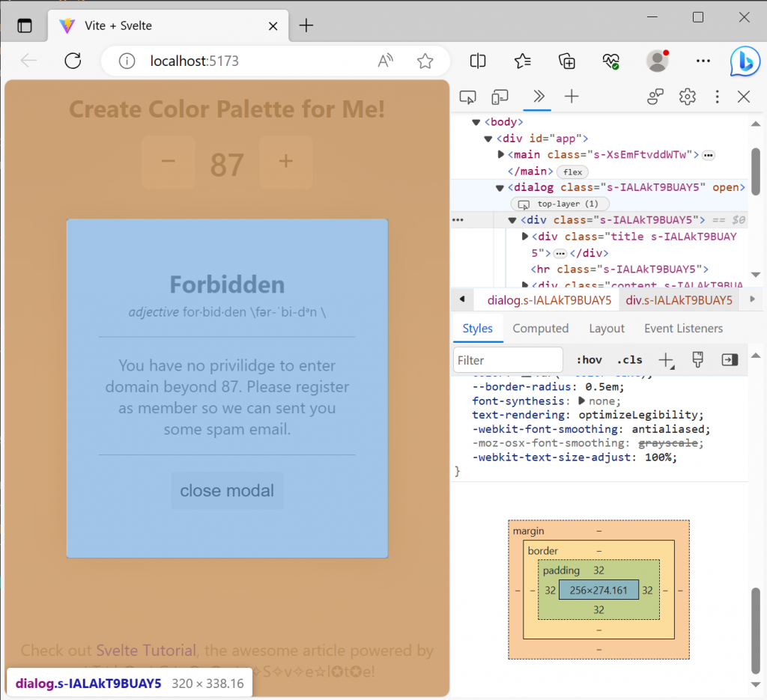
Task: Toggle computed styles sidebar icon
Action: (730, 360)
